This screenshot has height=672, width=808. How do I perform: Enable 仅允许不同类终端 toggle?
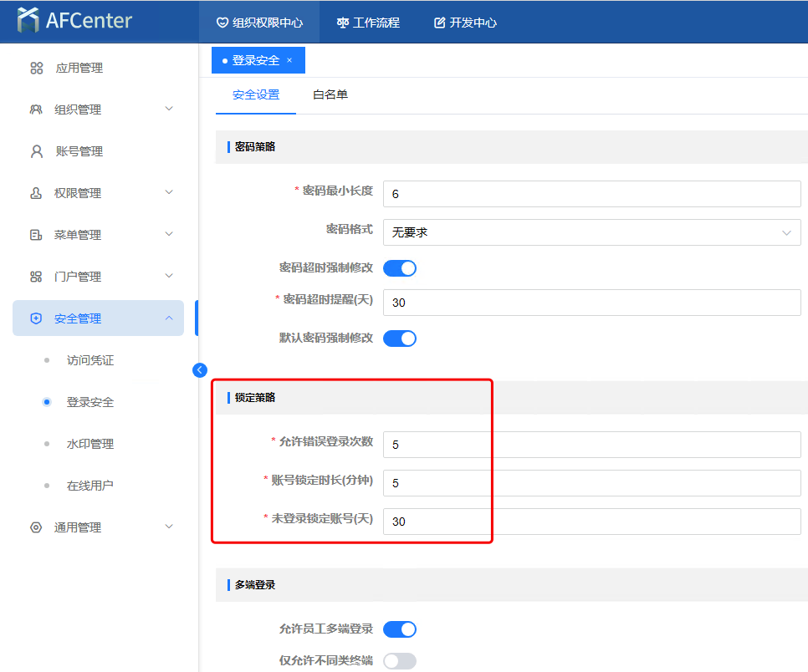coord(399,661)
